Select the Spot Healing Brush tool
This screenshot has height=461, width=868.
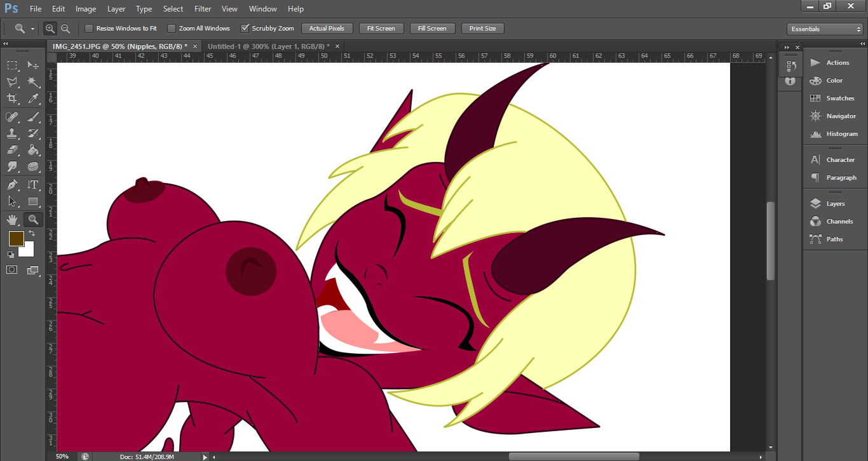click(12, 117)
